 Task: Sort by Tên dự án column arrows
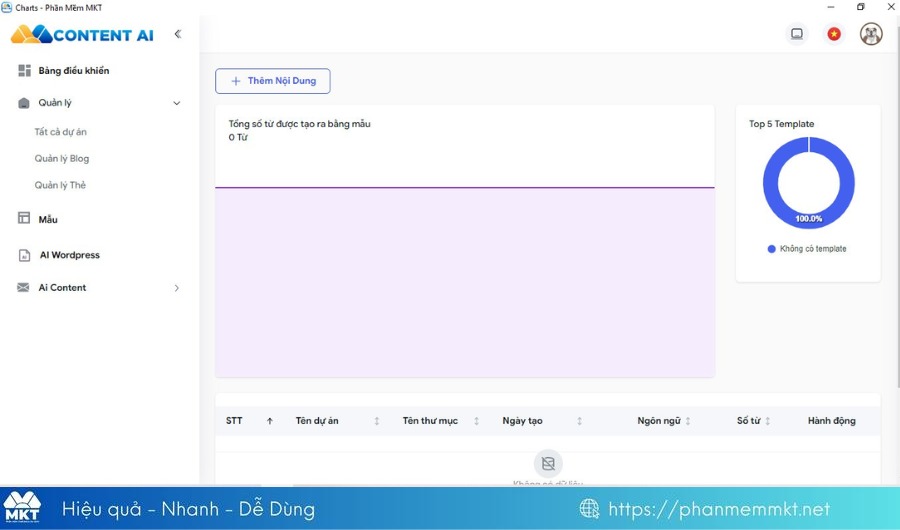pyautogui.click(x=377, y=421)
